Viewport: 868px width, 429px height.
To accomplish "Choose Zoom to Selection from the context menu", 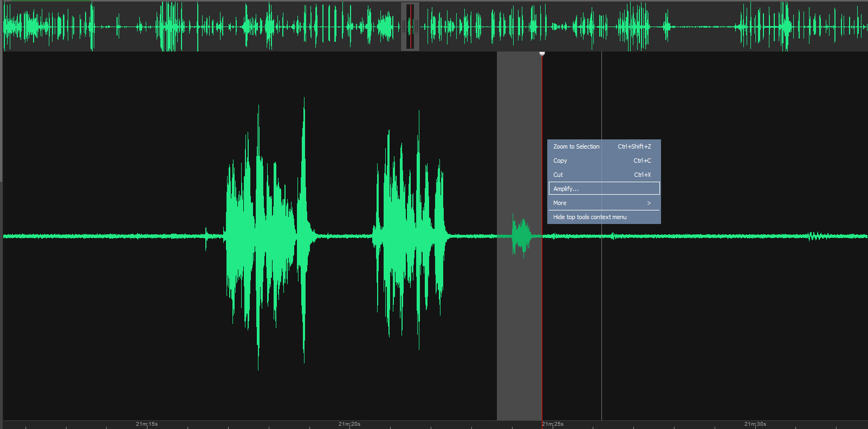I will (604, 146).
